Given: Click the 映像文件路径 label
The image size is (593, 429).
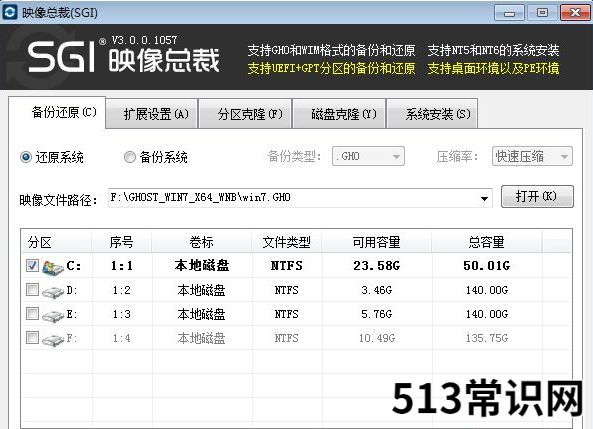Looking at the screenshot, I should pos(58,200).
